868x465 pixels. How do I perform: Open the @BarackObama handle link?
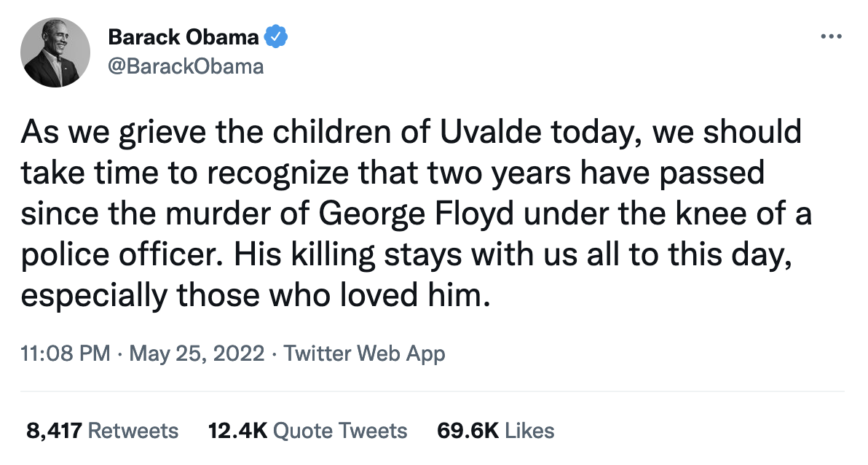click(186, 66)
